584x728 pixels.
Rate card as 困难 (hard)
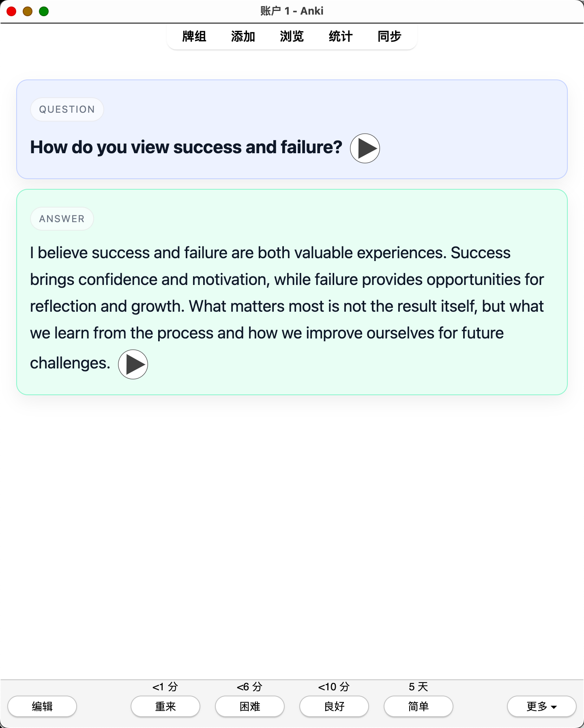[250, 707]
